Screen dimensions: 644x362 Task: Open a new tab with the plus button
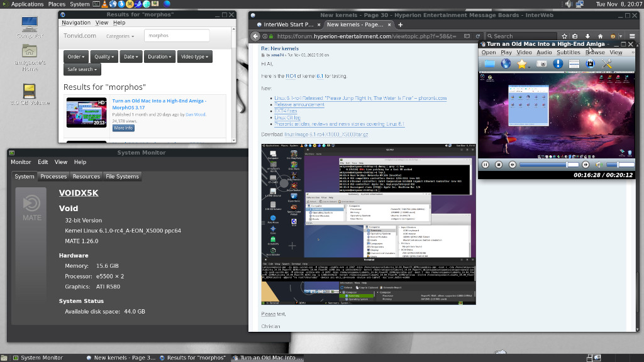(401, 25)
